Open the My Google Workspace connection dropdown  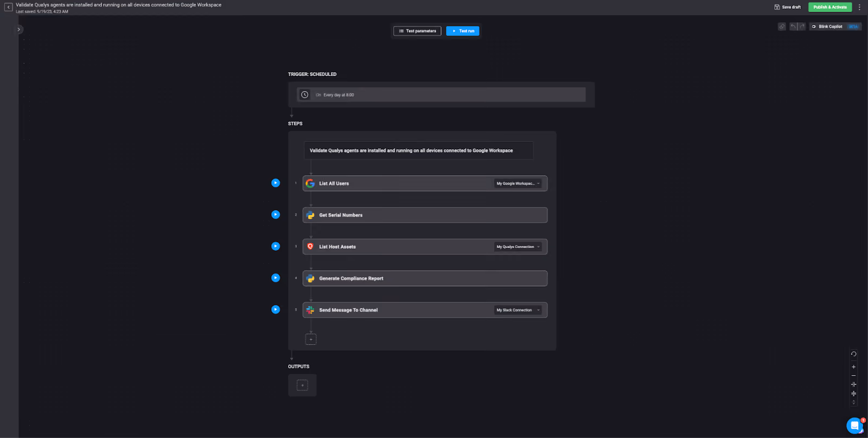coord(518,183)
